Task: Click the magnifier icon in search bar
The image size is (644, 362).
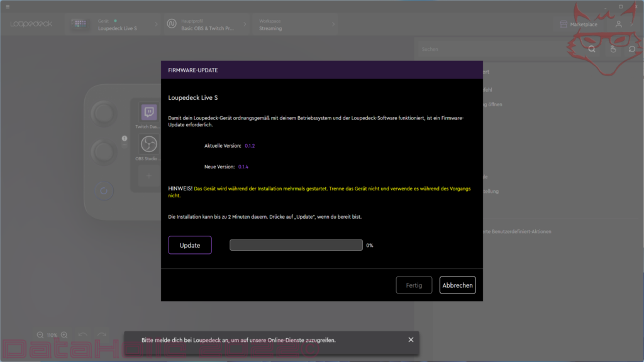Action: [592, 49]
